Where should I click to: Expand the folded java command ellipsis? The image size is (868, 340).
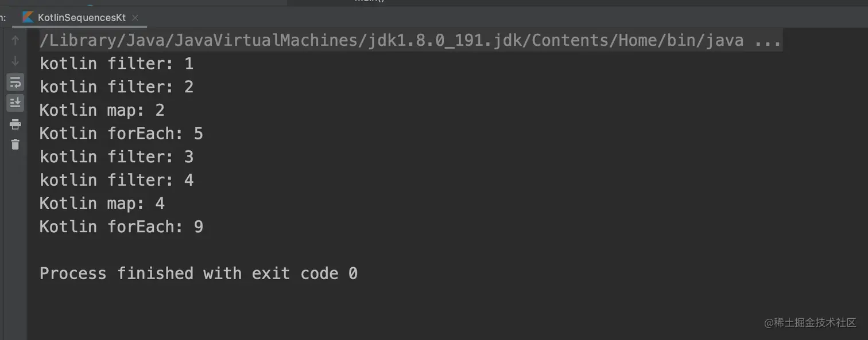pos(768,41)
